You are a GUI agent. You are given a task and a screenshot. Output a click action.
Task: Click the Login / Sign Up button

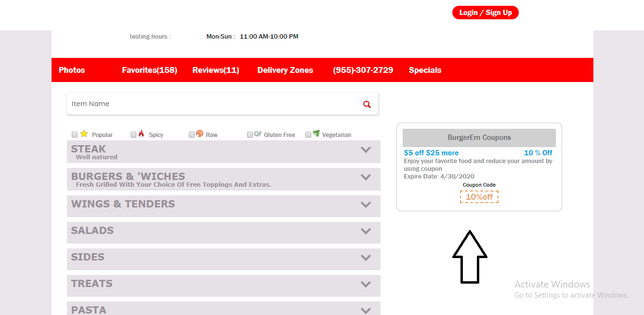pos(485,13)
